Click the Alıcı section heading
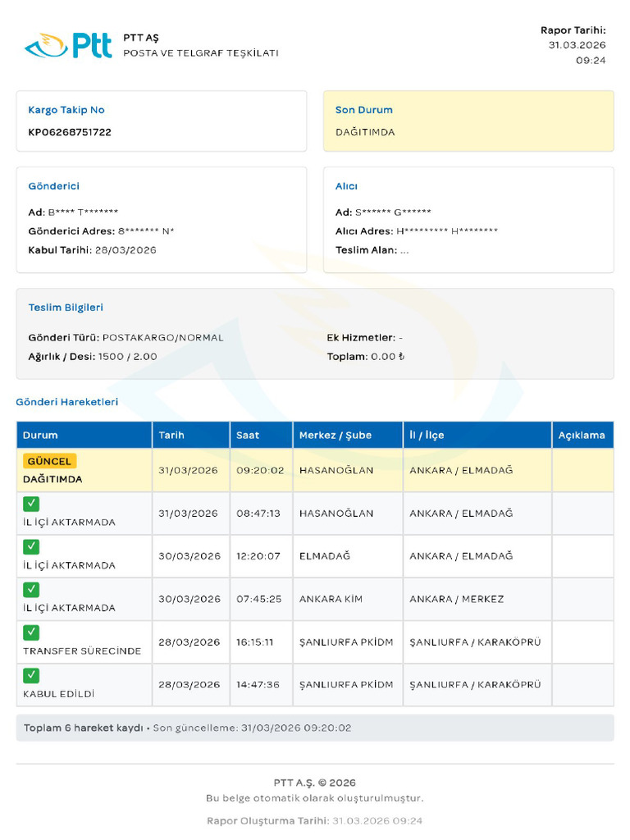630x840 pixels. pyautogui.click(x=346, y=186)
